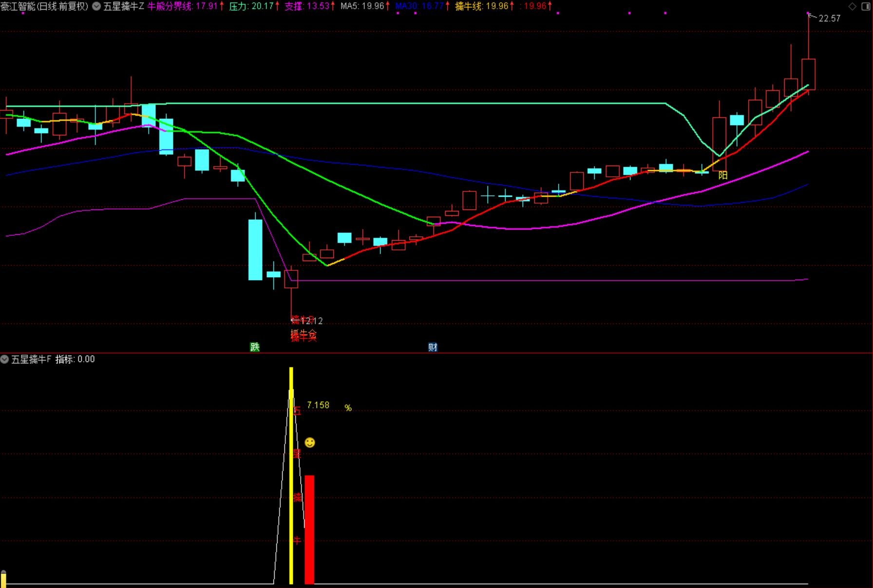Click the blue 财 event marker
873x588 pixels.
point(433,347)
